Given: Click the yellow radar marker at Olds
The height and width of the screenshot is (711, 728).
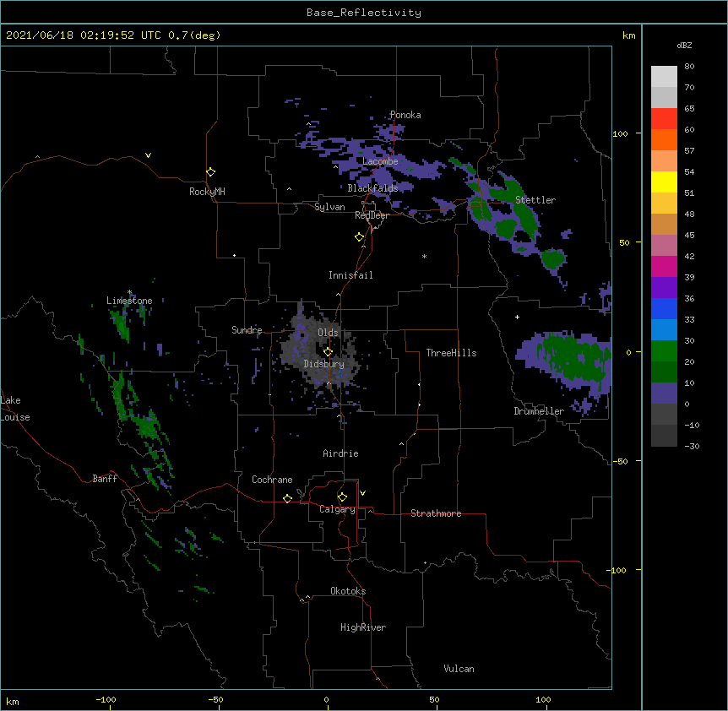Looking at the screenshot, I should pyautogui.click(x=328, y=351).
